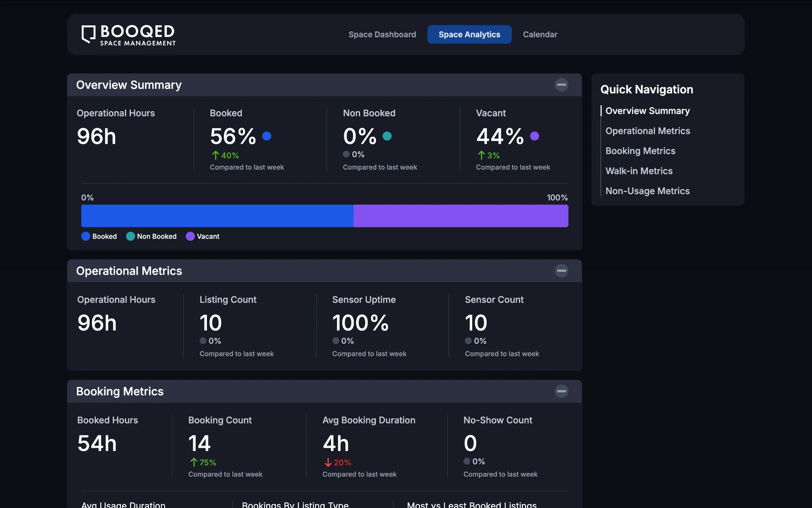Select the Space Analytics tab

pos(469,35)
